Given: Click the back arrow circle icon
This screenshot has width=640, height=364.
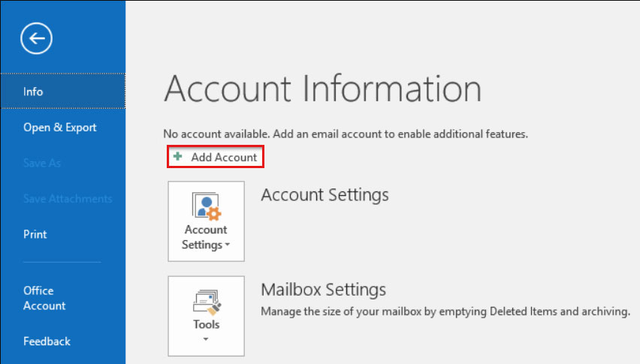Looking at the screenshot, I should 36,38.
